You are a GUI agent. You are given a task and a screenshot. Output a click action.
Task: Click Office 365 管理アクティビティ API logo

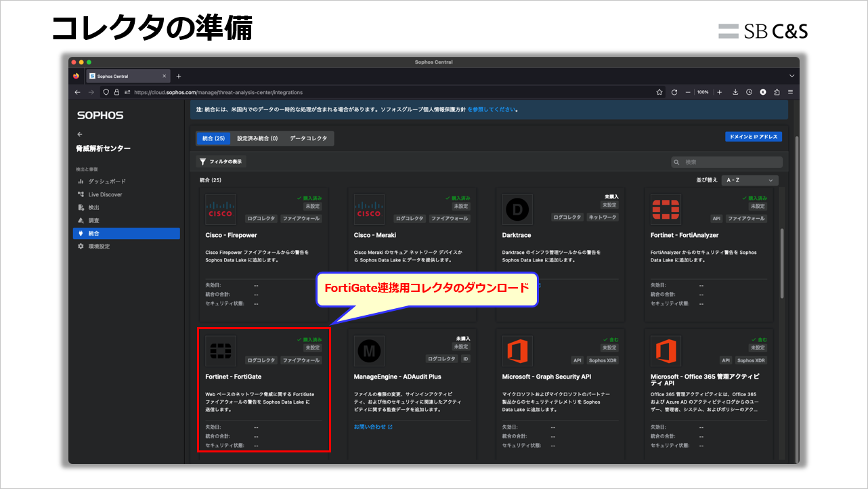point(666,351)
